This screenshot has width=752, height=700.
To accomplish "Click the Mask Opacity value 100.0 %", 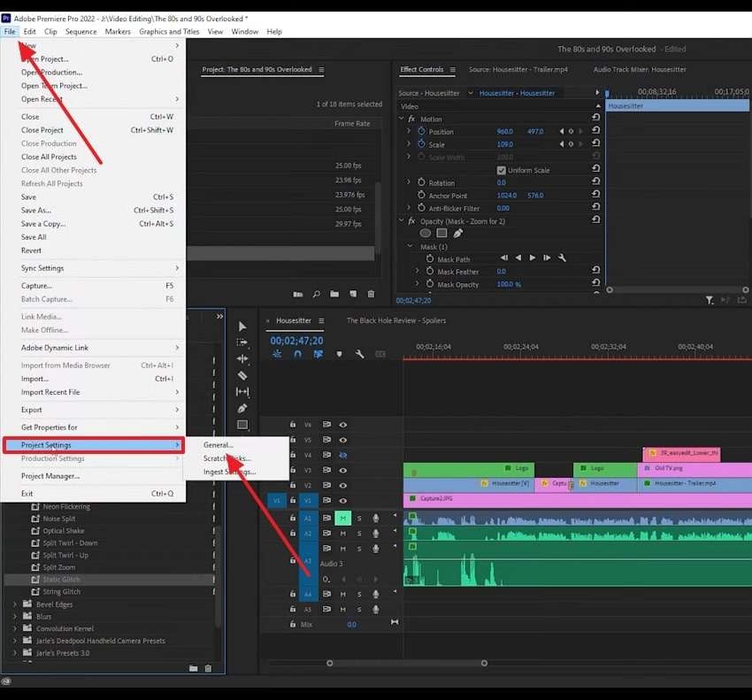I will pos(509,284).
